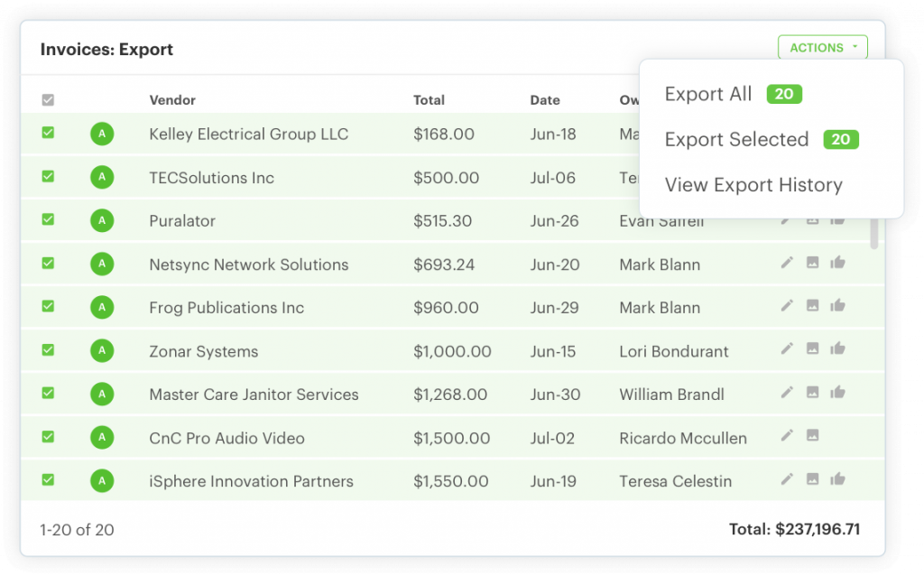Select the edit pencil icon on Master Care Janitor Services
The width and height of the screenshot is (924, 576).
[x=787, y=392]
